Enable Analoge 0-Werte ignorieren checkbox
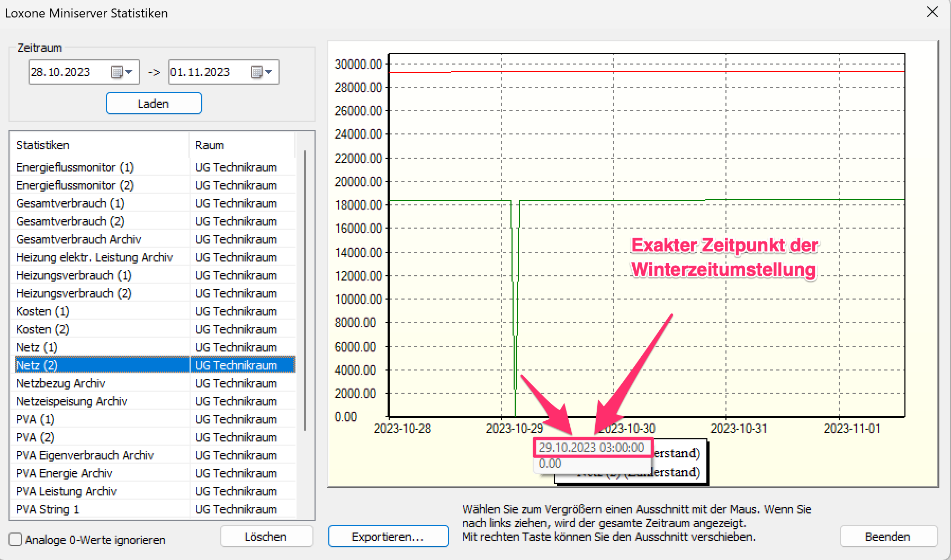Image resolution: width=951 pixels, height=560 pixels. 16,539
